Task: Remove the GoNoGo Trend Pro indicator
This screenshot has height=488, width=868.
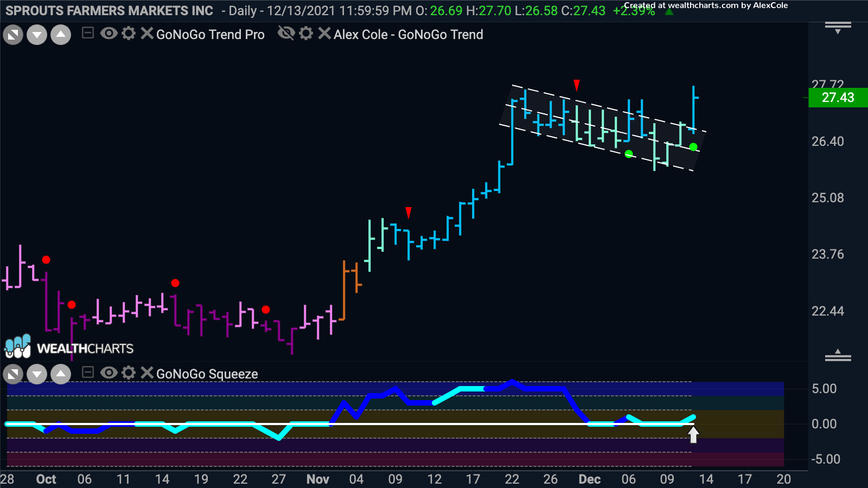Action: click(147, 34)
